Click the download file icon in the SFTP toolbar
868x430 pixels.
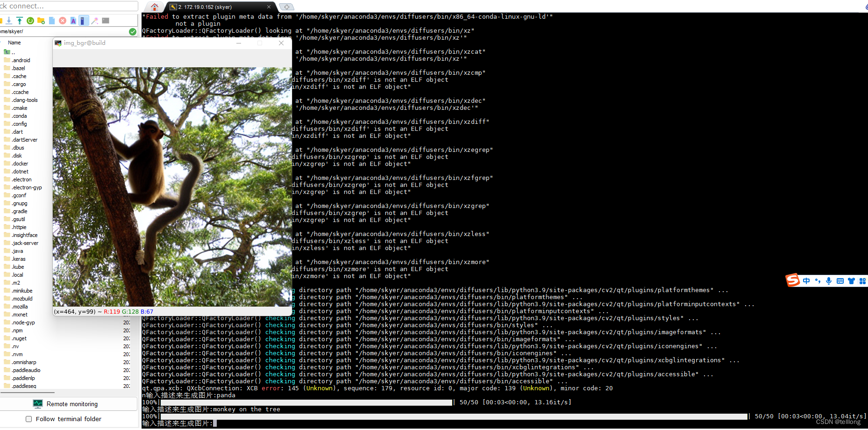(x=8, y=21)
